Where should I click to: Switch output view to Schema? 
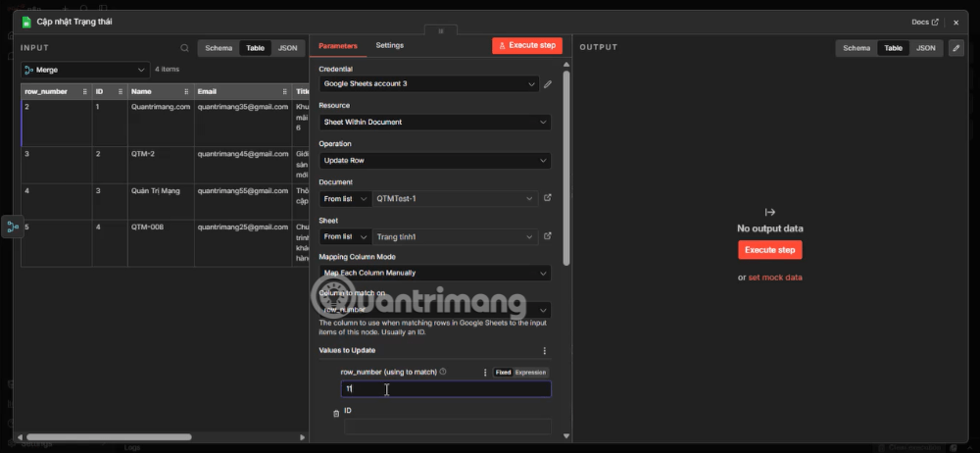(x=857, y=48)
